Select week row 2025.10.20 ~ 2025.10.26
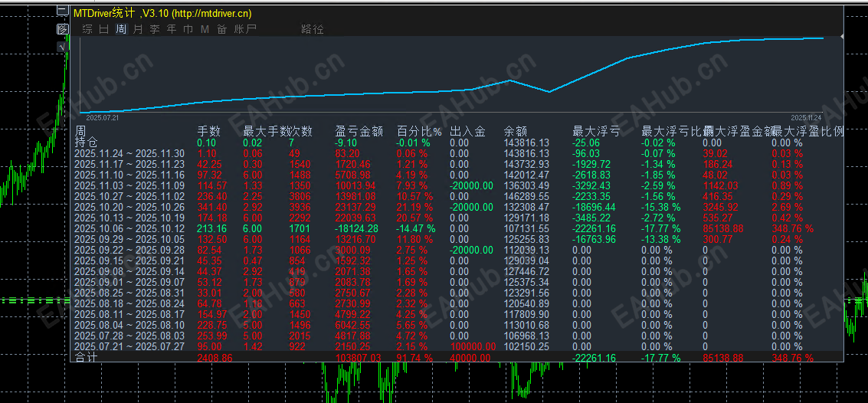Image resolution: width=868 pixels, height=403 pixels. coord(129,207)
